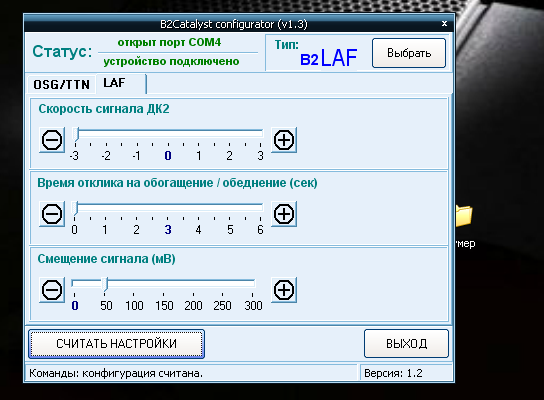
Task: Close the B2Catalyst configurator window
Action: pyautogui.click(x=444, y=24)
